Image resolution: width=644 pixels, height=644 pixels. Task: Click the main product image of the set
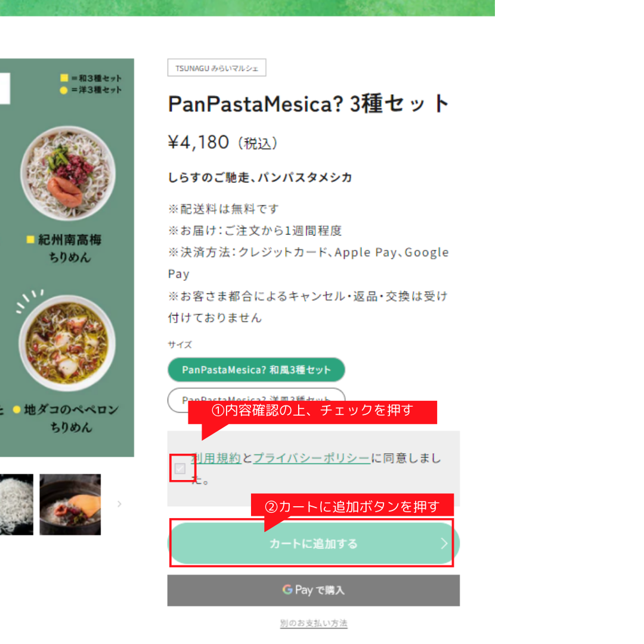pyautogui.click(x=67, y=258)
